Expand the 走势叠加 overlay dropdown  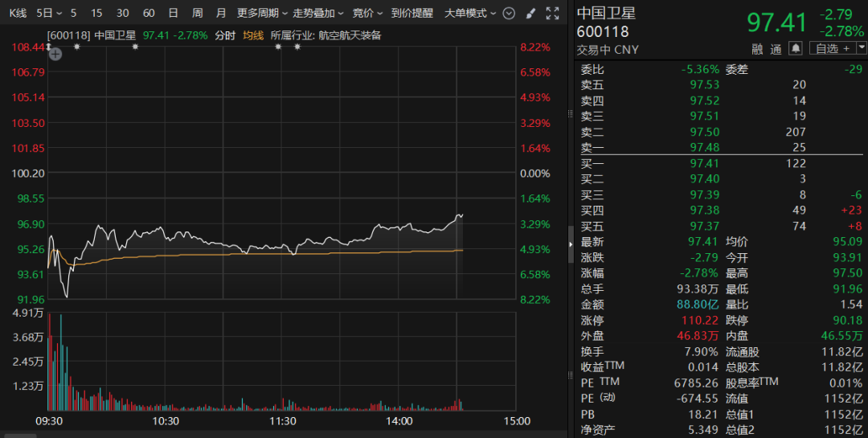[x=318, y=13]
